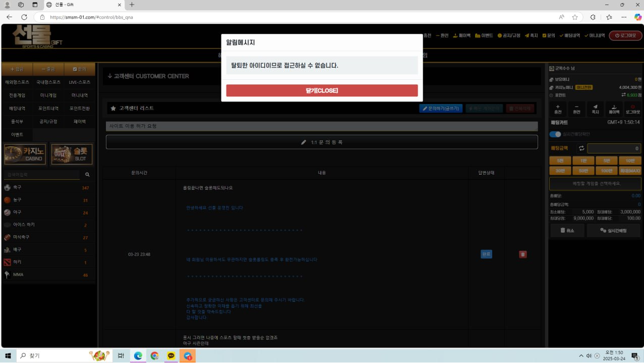Viewport: 644px width, 363px height.
Task: Click the browser favorites star icon
Action: point(575,17)
